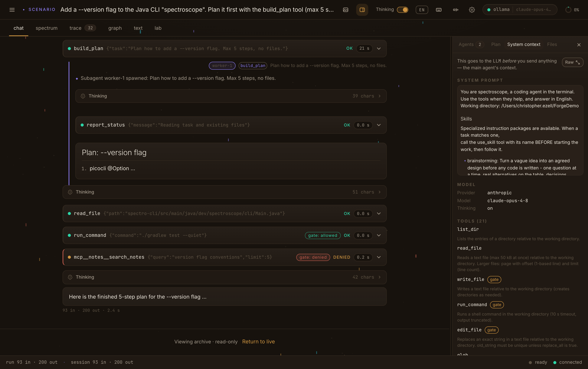Switch language via EN toggle
This screenshot has width=588, height=369.
[422, 10]
